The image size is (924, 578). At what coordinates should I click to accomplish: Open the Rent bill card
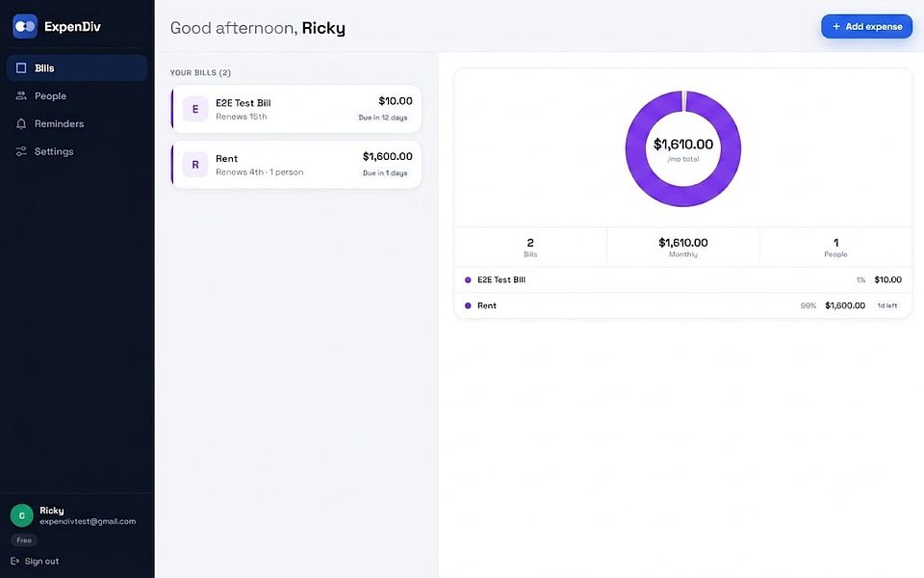coord(296,165)
